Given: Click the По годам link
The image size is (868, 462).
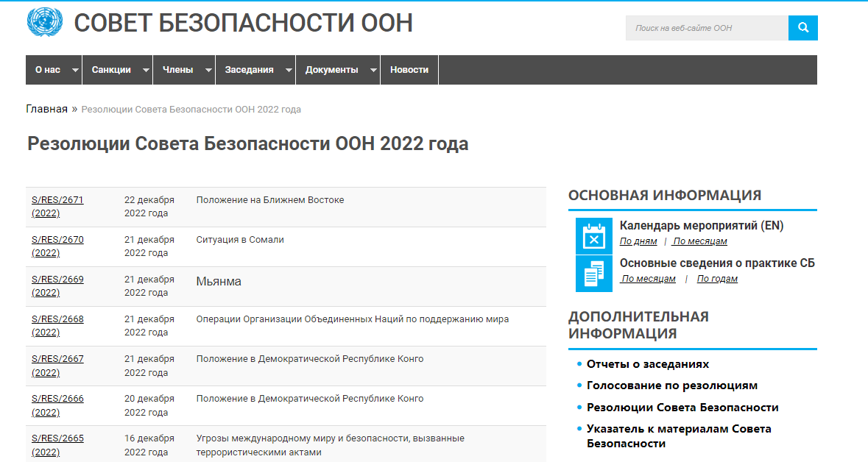Looking at the screenshot, I should pos(717,279).
